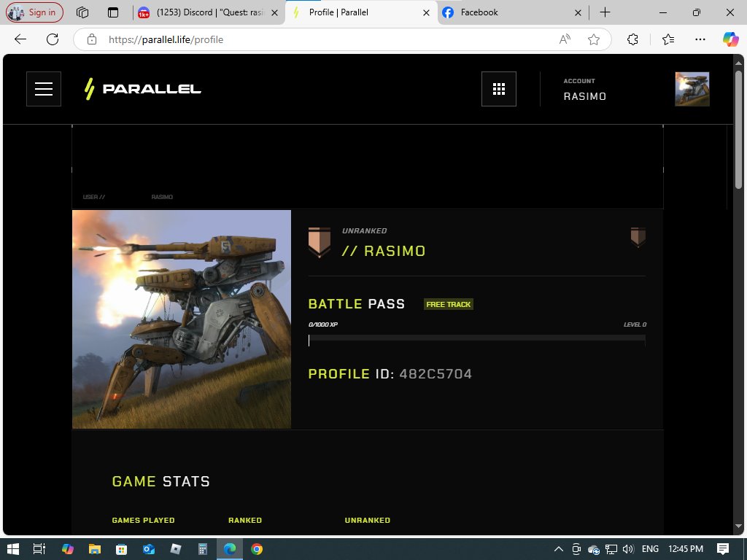Click the Sign in profile button
747x560 pixels.
pyautogui.click(x=34, y=12)
